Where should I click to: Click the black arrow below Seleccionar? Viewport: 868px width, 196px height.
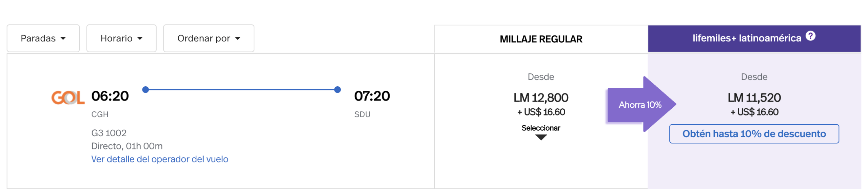541,137
